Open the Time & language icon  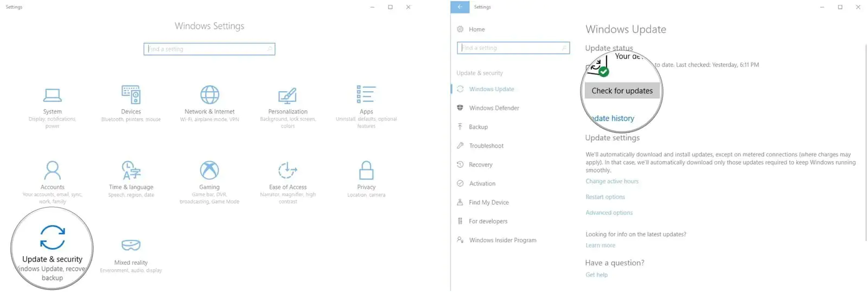[131, 170]
